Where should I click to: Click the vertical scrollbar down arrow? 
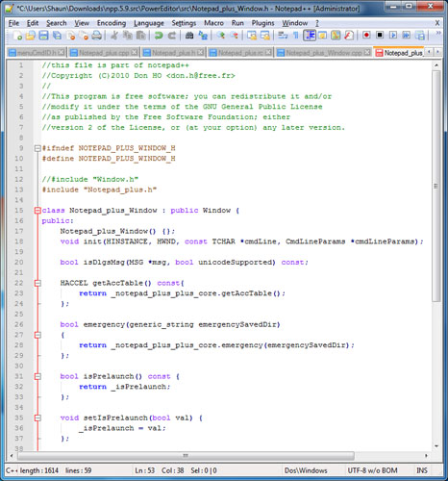pyautogui.click(x=436, y=446)
